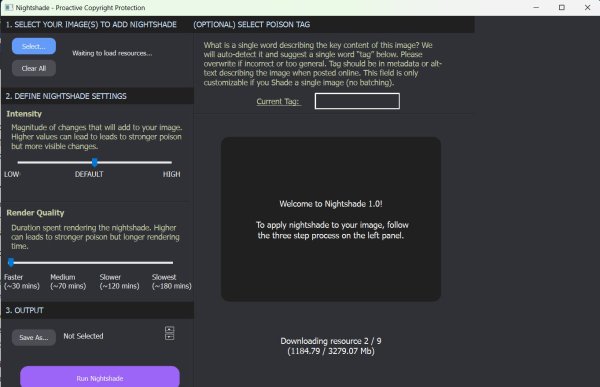Screen dimensions: 600x387
Task: Click the output format icon beside Not Selected
Action: [x=170, y=333]
